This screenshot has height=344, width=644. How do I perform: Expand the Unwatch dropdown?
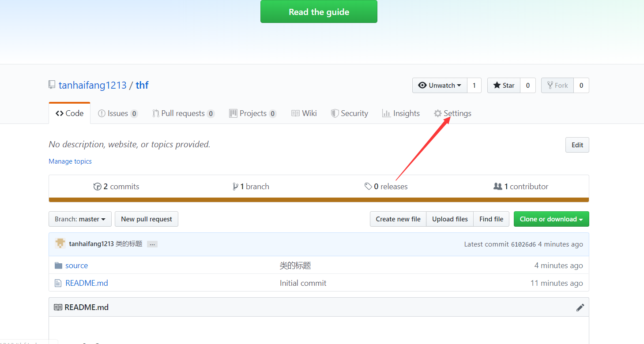440,86
